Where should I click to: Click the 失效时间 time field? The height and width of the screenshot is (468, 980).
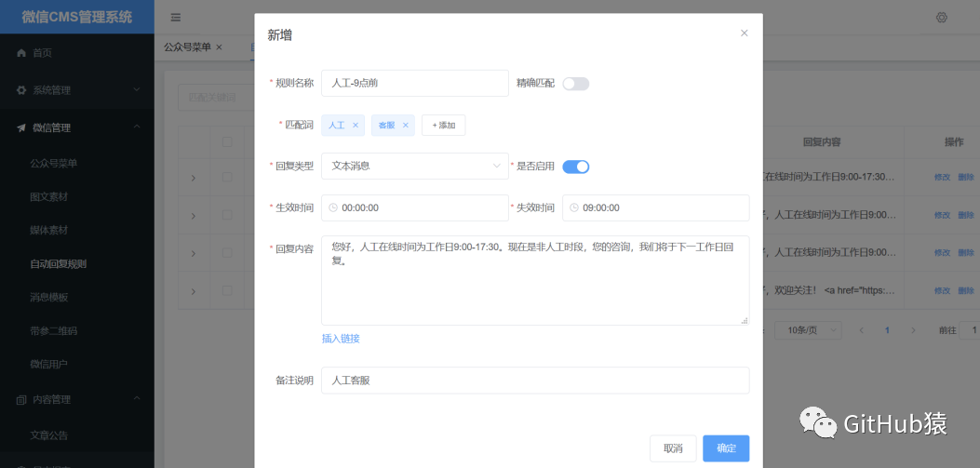pos(655,207)
